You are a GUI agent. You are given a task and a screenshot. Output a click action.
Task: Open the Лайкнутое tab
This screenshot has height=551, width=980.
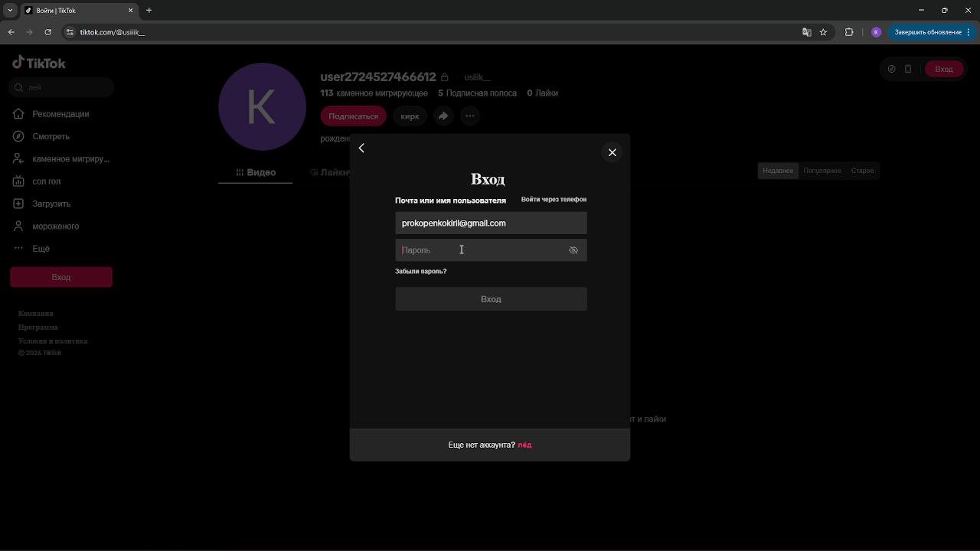click(331, 172)
